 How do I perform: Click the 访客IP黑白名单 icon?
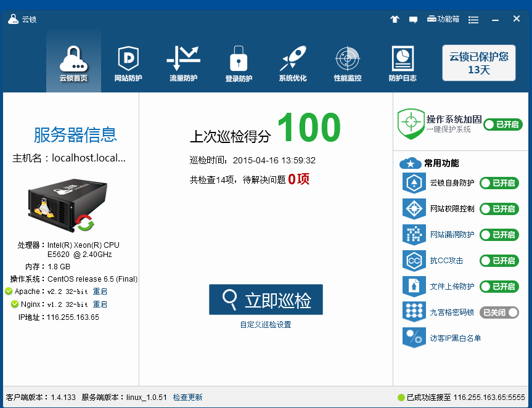click(414, 338)
